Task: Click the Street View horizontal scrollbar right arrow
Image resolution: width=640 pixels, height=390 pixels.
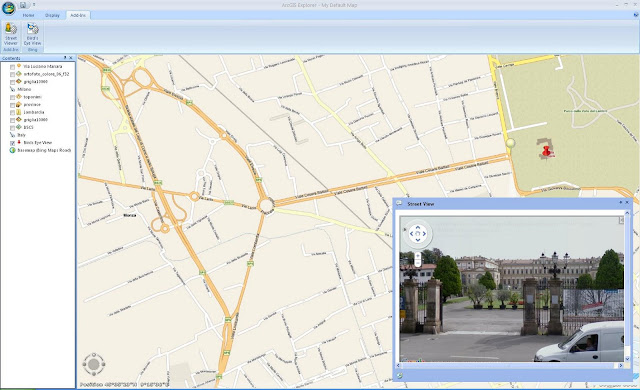Action: [x=621, y=366]
